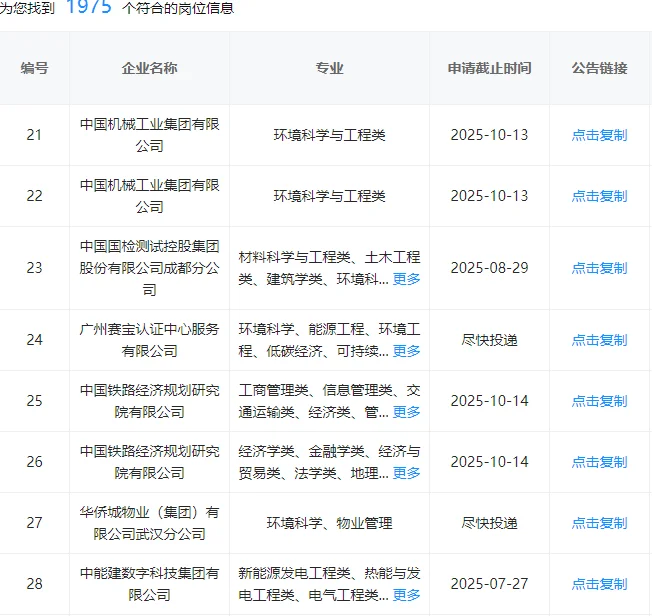Select deadline 2025-08-29
Image resolution: width=652 pixels, height=616 pixels.
coord(489,268)
